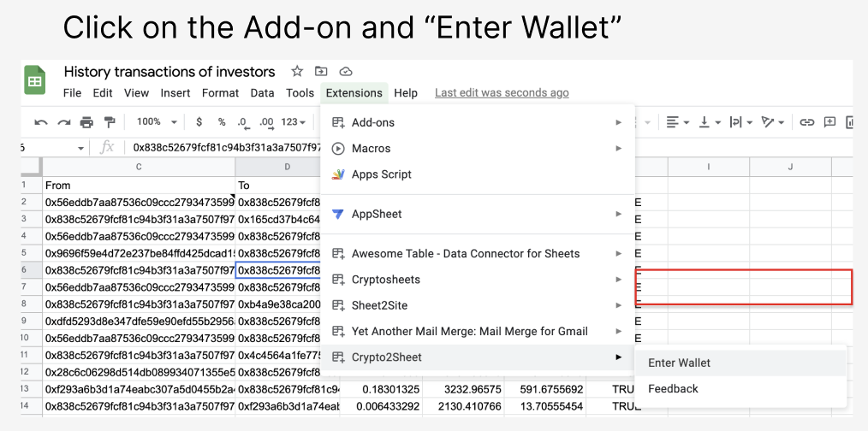Screen dimensions: 868x431
Task: Click cell 0xdfd5293d8e347dfe59e90efd55b2956 in row 9
Action: click(x=139, y=321)
